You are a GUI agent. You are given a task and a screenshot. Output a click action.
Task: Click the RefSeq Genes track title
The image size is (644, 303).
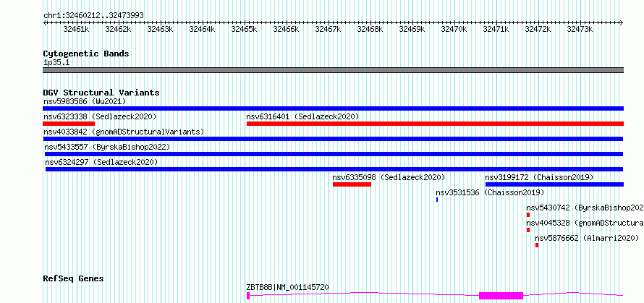tap(73, 279)
